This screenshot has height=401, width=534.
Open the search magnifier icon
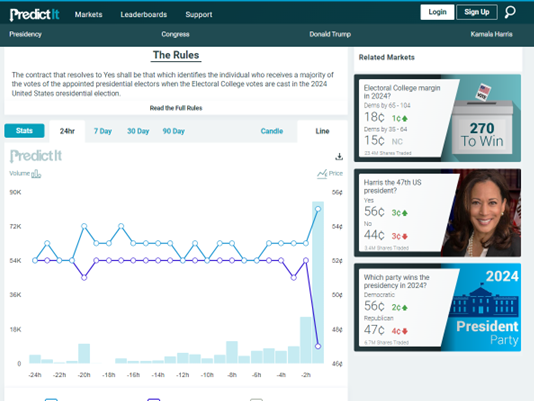click(x=510, y=12)
